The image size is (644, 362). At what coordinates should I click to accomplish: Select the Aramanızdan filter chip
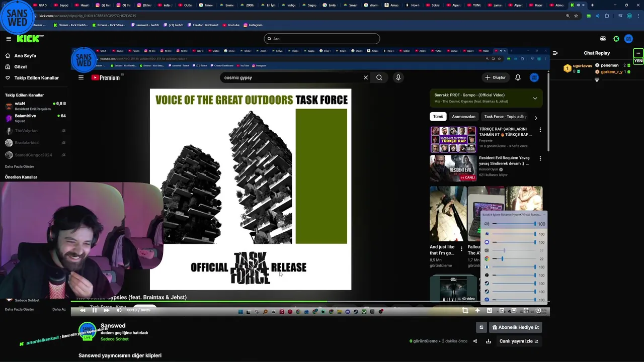pos(463,117)
